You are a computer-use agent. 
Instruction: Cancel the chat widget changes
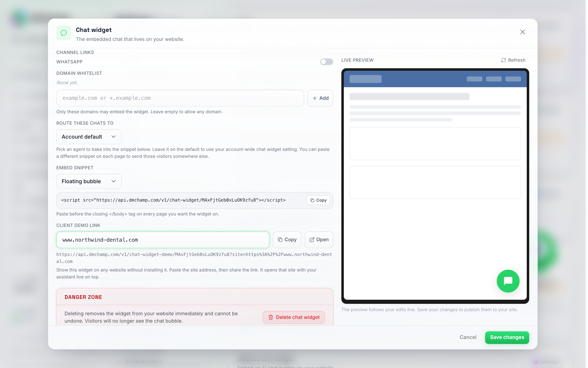[x=468, y=337]
